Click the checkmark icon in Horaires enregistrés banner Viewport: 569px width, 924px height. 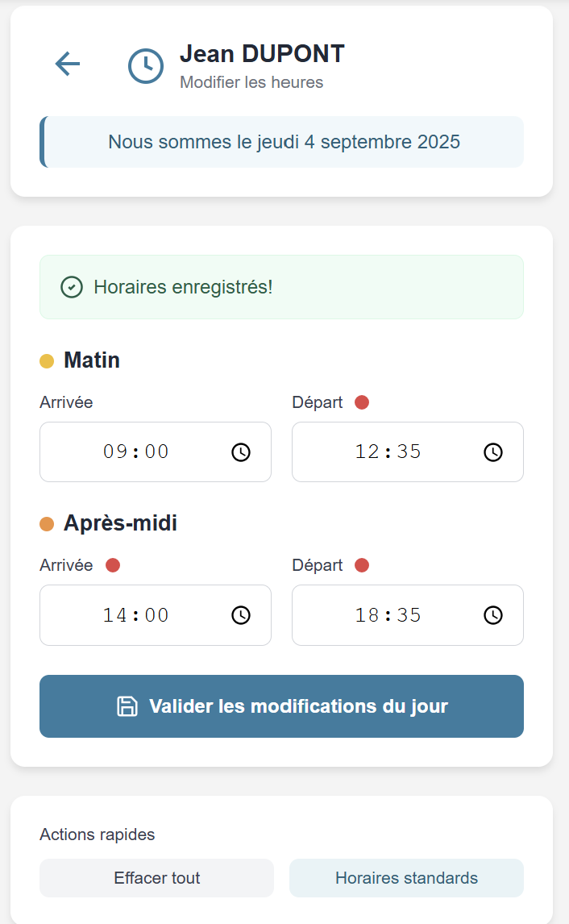[x=71, y=286]
